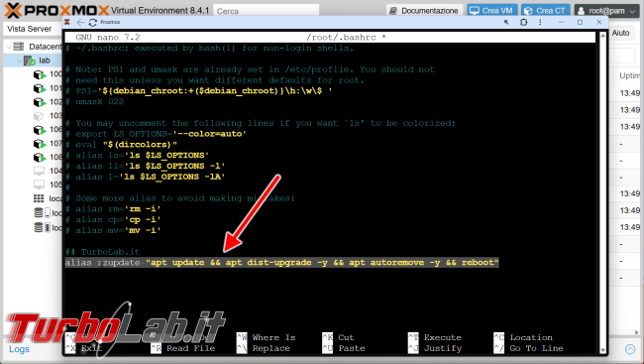Screen dimensions: 644x364
Task: Click the Uptime column header
Action: pos(629,75)
